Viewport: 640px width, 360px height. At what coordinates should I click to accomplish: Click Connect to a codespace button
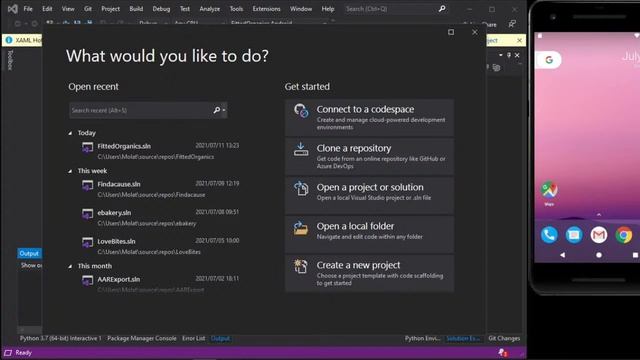click(x=369, y=118)
